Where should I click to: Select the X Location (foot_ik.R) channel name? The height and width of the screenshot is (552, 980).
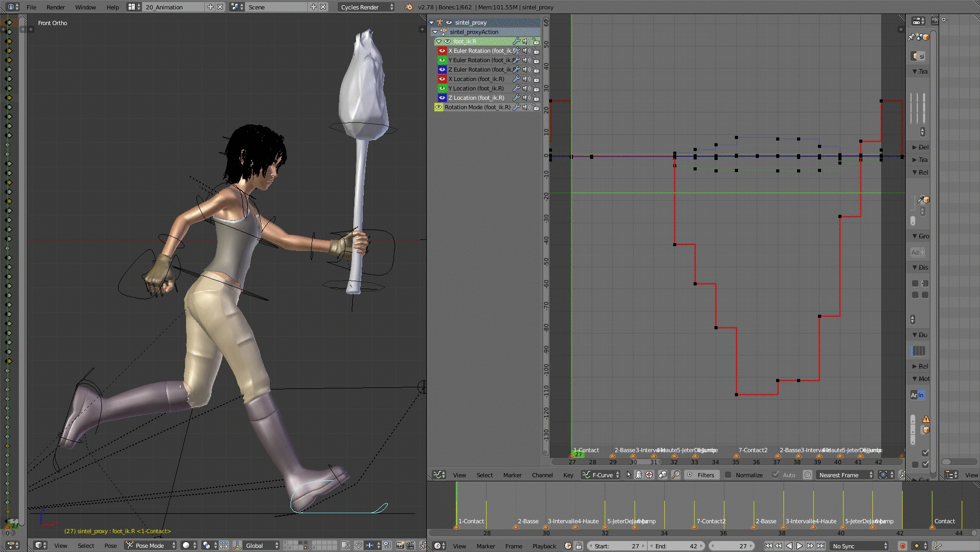[476, 79]
